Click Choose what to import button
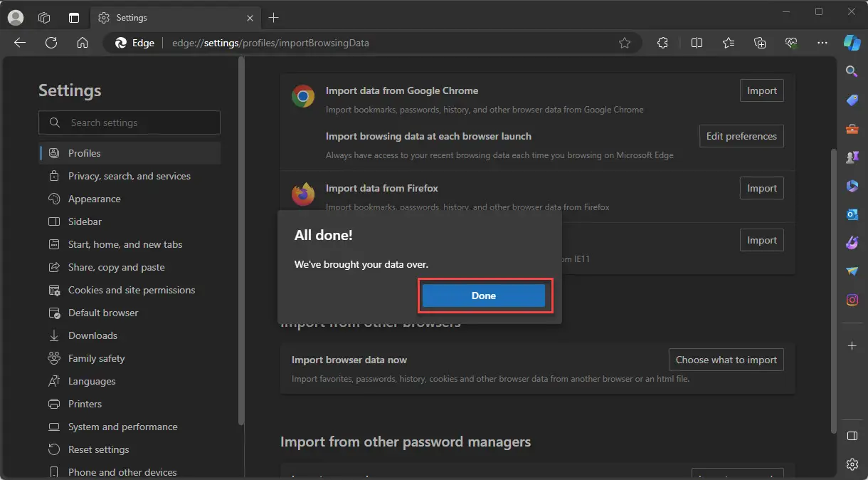 coord(726,360)
